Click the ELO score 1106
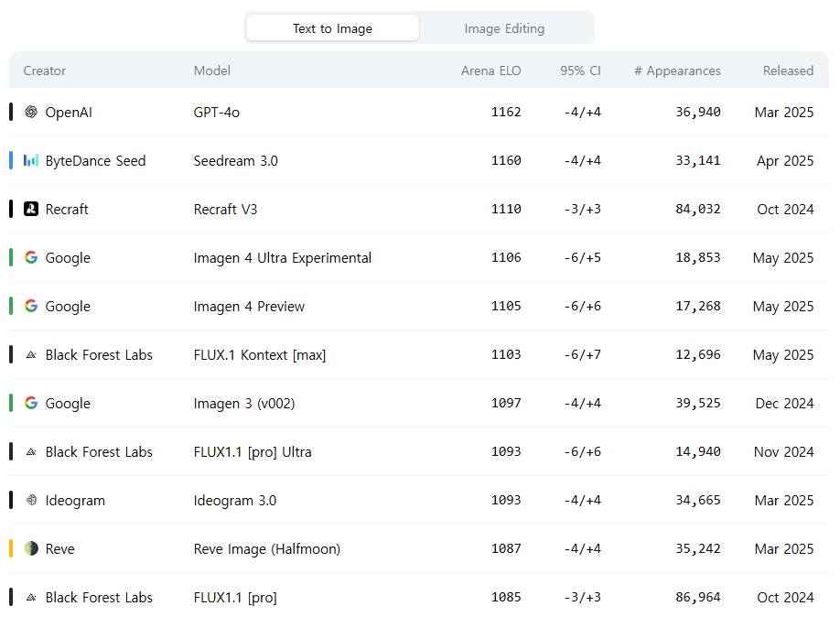840x617 pixels. coord(506,257)
